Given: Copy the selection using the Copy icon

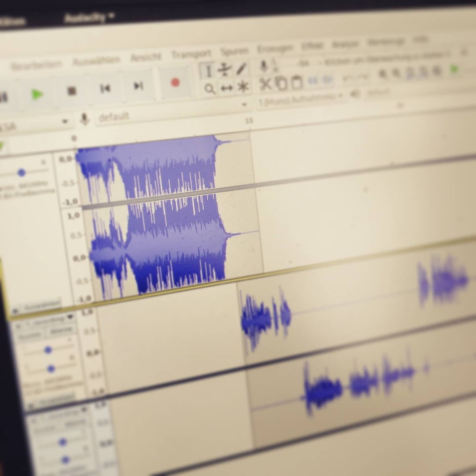Looking at the screenshot, I should click(x=281, y=83).
